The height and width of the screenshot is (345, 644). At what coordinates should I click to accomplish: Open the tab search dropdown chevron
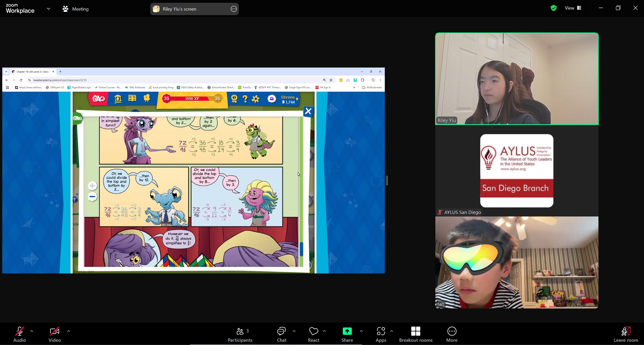pos(6,72)
